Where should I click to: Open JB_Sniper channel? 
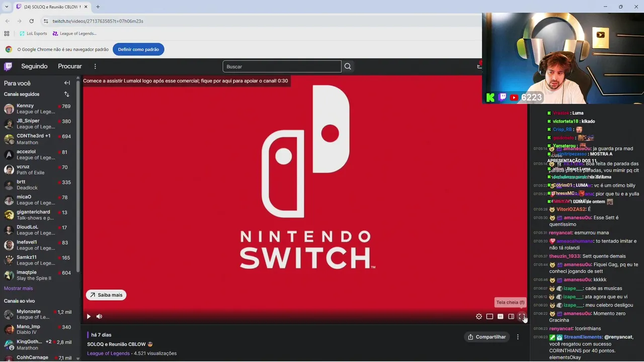point(39,124)
